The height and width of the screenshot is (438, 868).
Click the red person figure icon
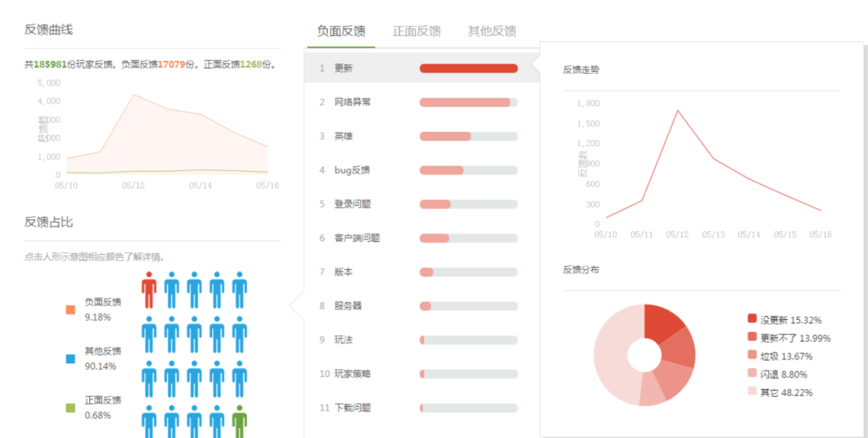[149, 290]
